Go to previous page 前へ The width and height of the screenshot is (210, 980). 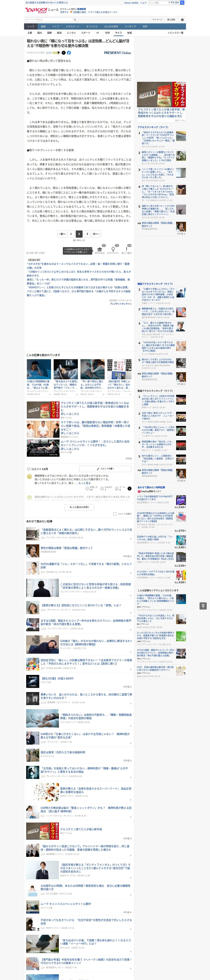[x=62, y=234]
